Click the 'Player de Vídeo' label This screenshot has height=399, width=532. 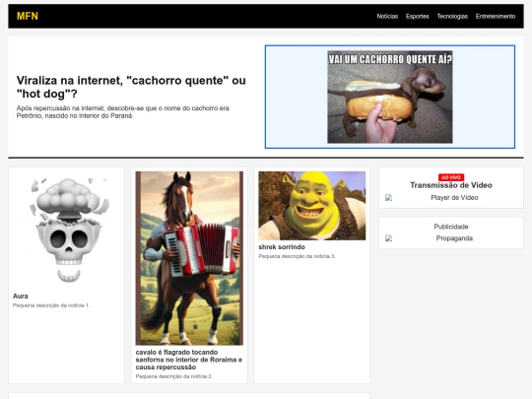(x=454, y=197)
